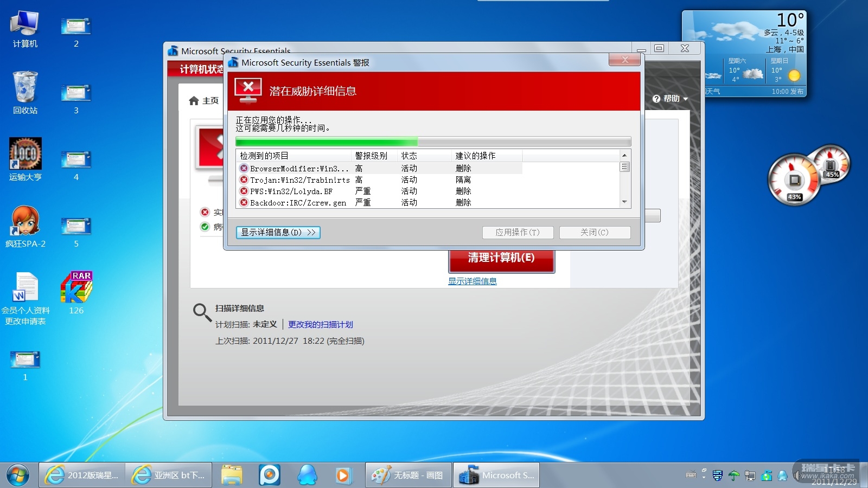Select the PWS:Win32/Lolyda.BF threat row

(x=379, y=191)
